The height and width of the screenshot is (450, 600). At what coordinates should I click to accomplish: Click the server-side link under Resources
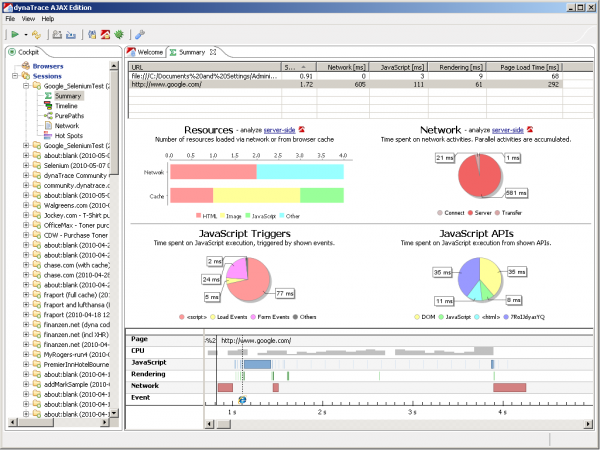click(x=279, y=130)
